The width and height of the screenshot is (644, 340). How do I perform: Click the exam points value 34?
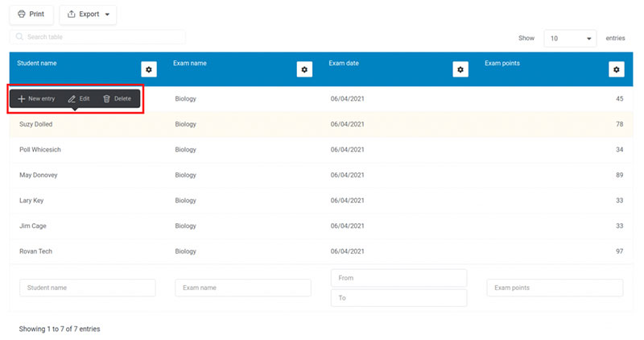(619, 150)
